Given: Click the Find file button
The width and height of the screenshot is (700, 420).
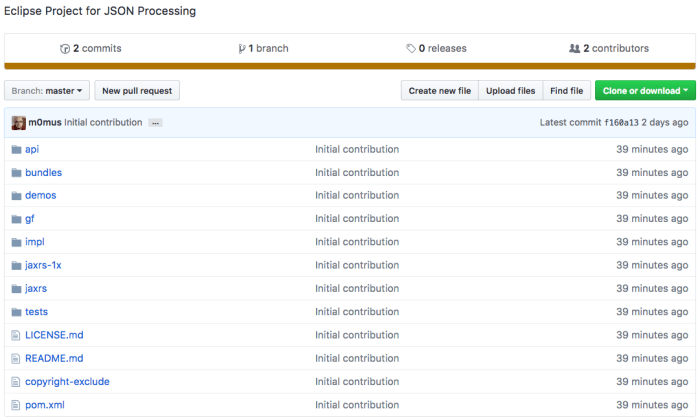Looking at the screenshot, I should coord(566,91).
